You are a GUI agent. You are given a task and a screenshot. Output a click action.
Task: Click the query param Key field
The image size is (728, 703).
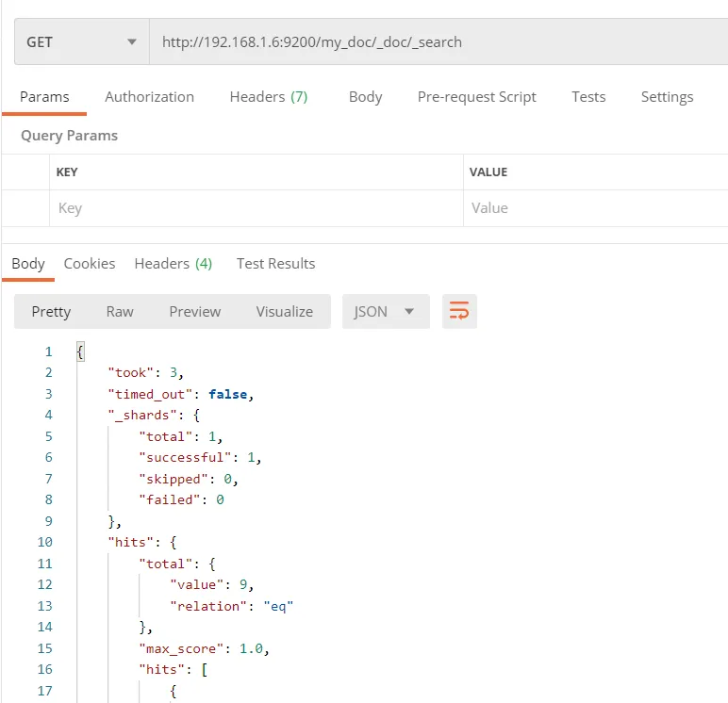(255, 208)
